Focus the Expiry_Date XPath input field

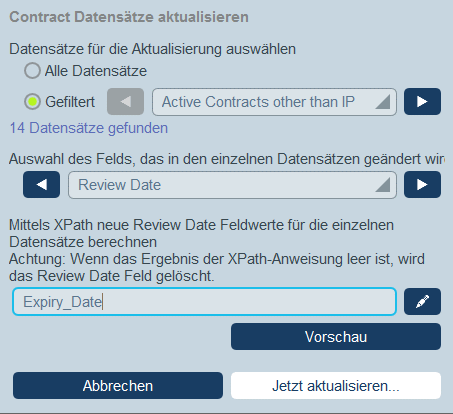pyautogui.click(x=204, y=302)
